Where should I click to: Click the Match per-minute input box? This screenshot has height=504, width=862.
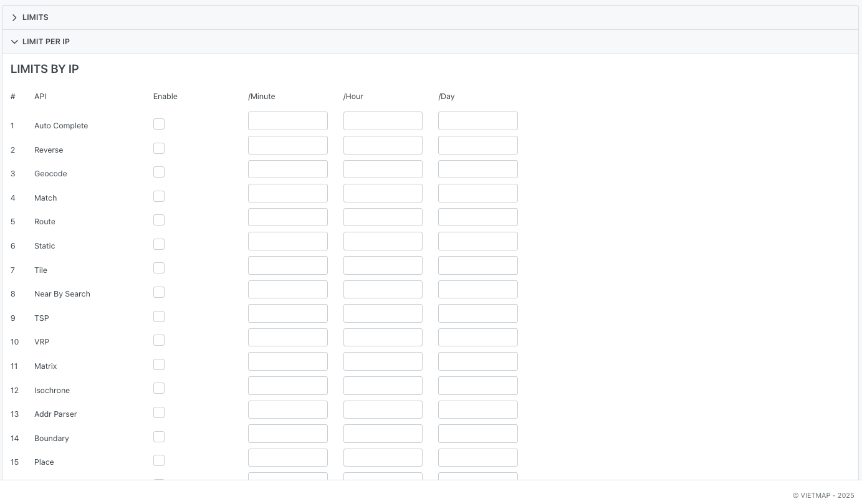(287, 193)
